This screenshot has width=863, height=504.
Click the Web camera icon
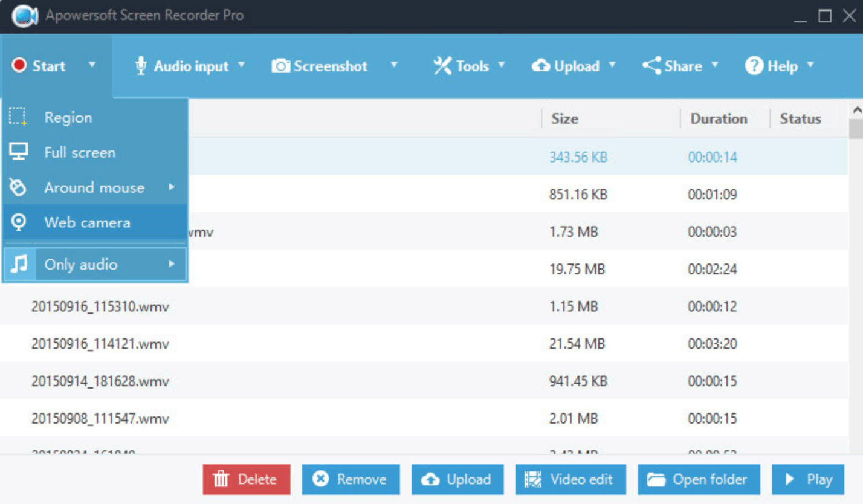(x=19, y=222)
